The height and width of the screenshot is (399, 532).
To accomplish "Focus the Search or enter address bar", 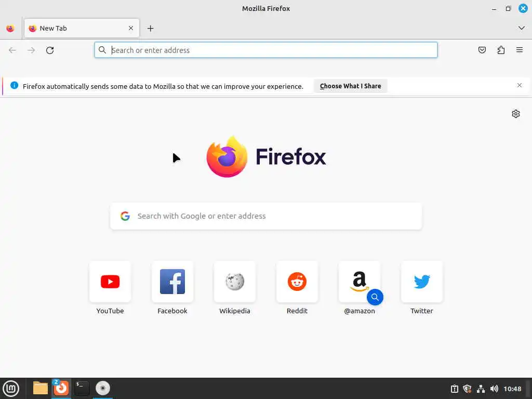I will (x=266, y=50).
